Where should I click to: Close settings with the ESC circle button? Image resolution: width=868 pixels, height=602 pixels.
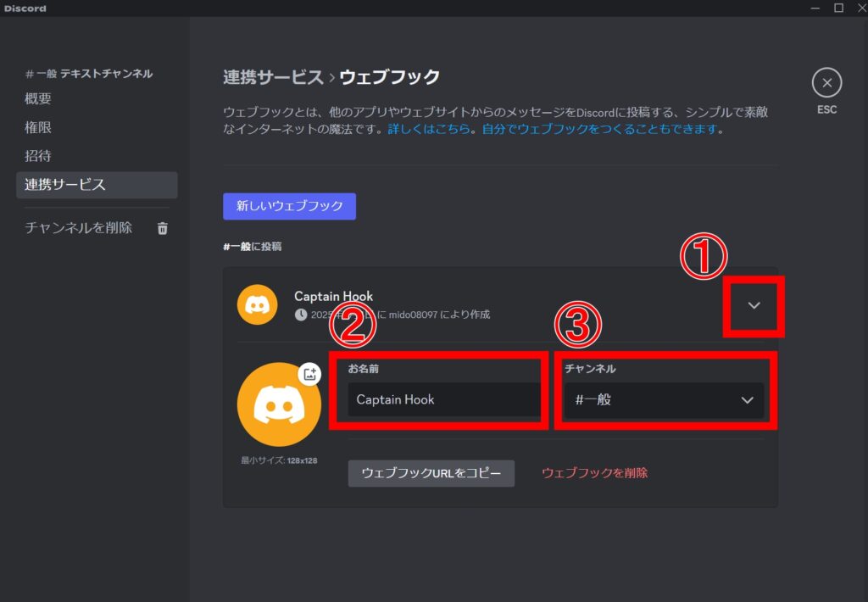[x=826, y=83]
